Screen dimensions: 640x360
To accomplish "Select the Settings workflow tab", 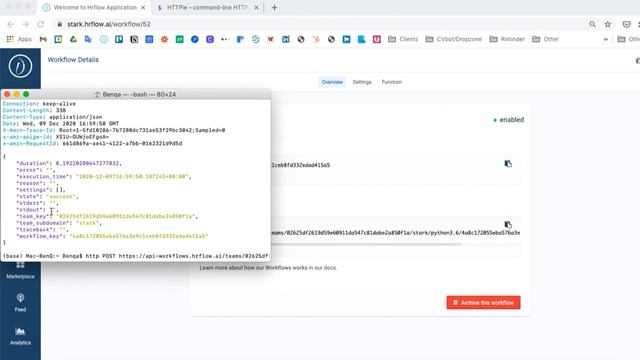I will coord(362,82).
